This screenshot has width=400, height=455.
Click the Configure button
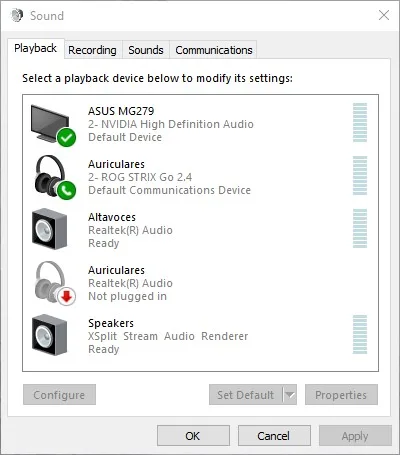point(59,395)
